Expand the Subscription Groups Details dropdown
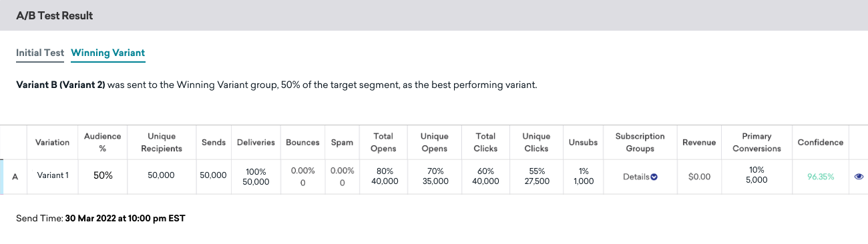868x244 pixels. [x=640, y=177]
